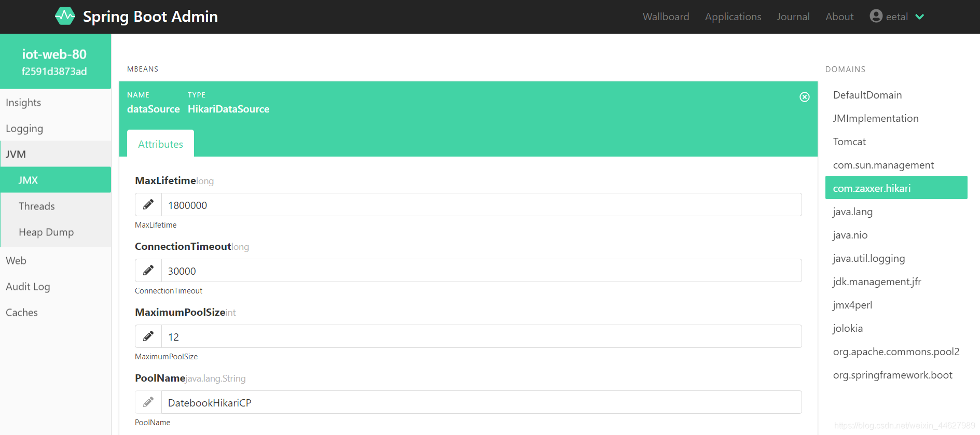
Task: Open Logging in the sidebar
Action: 56,128
